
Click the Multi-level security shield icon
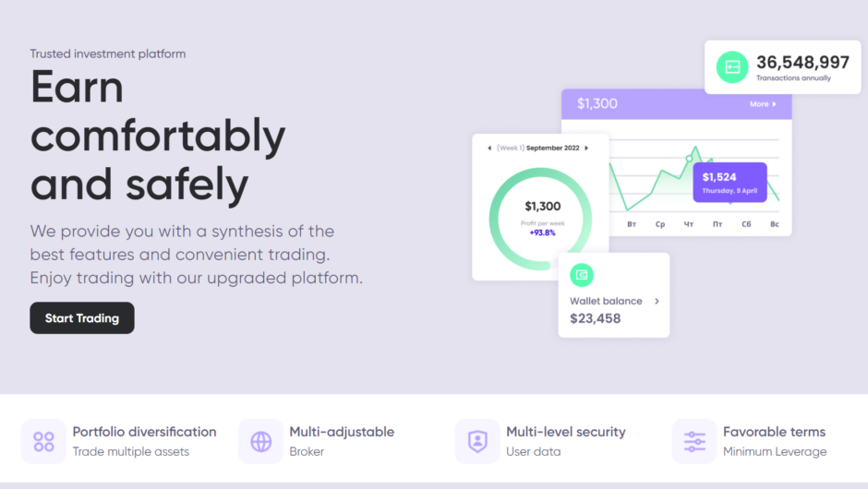coord(477,441)
